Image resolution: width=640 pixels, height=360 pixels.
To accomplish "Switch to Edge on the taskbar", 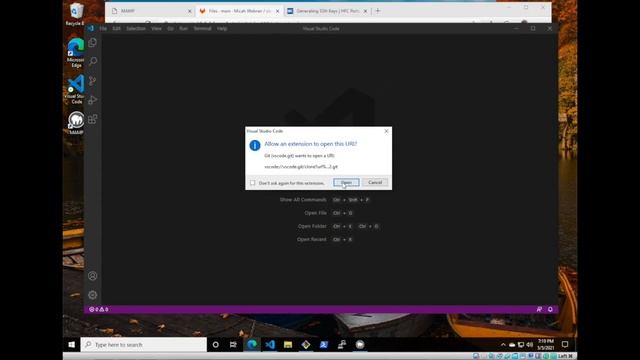I will [252, 344].
